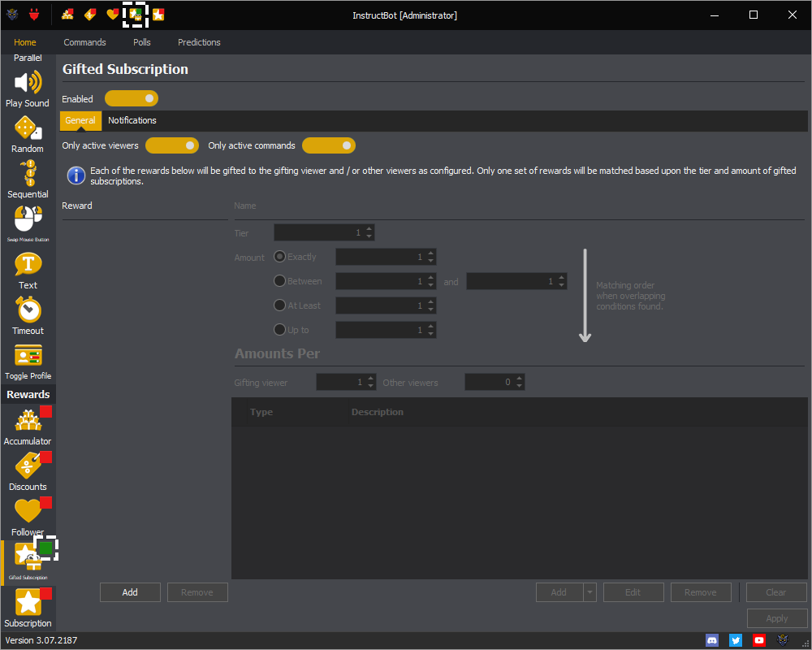This screenshot has width=812, height=650.
Task: Select the Random dice command
Action: (x=28, y=135)
